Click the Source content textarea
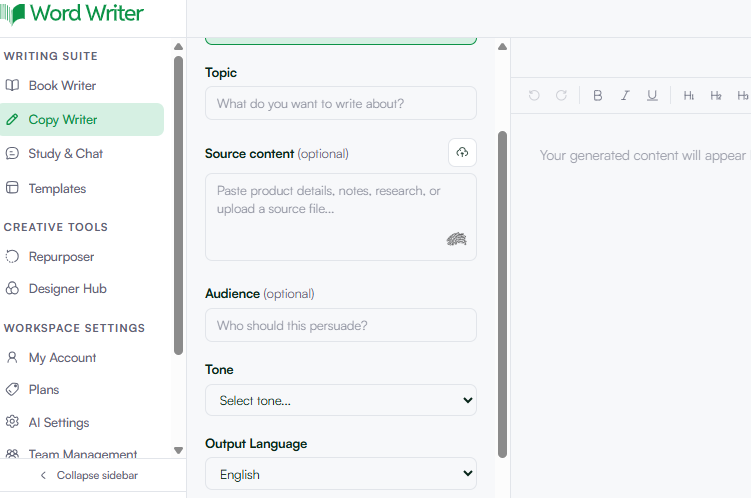 pos(341,217)
